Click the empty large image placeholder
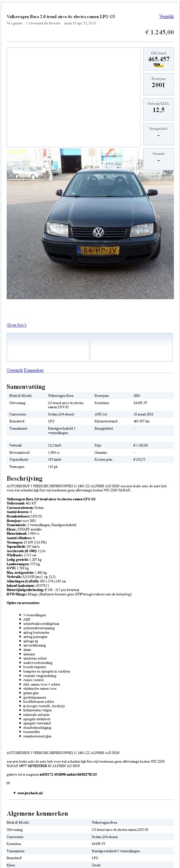The width and height of the screenshot is (180, 868). click(73, 97)
